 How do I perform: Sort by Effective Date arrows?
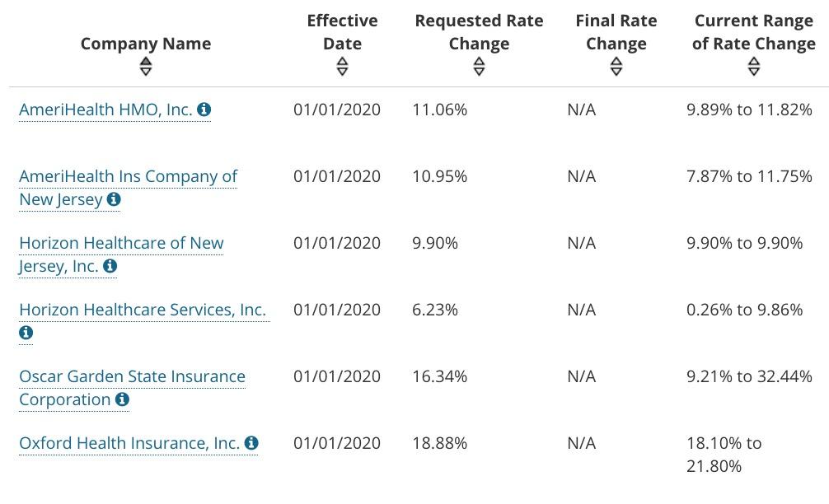pos(342,67)
